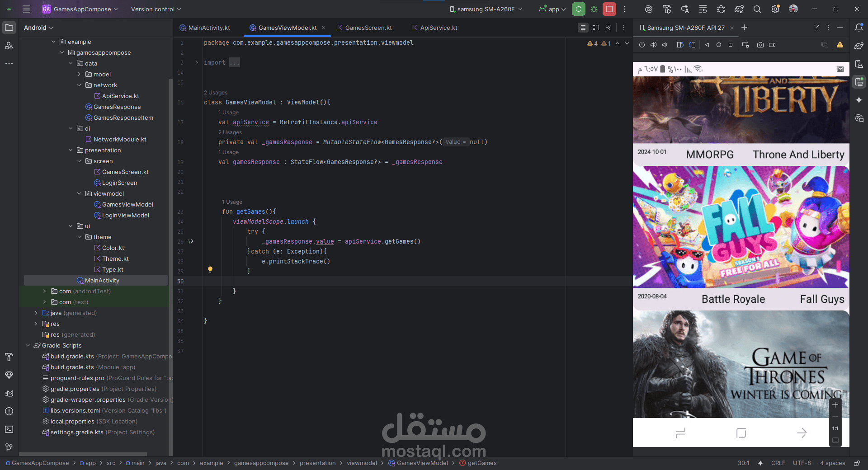Image resolution: width=868 pixels, height=470 pixels.
Task: Click the CRLF line separator widget
Action: pos(778,463)
